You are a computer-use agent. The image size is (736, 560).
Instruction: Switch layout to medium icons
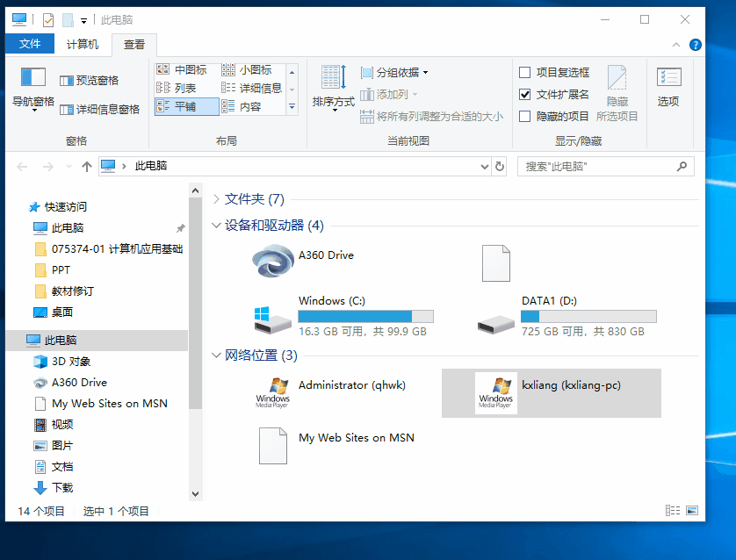tap(182, 70)
